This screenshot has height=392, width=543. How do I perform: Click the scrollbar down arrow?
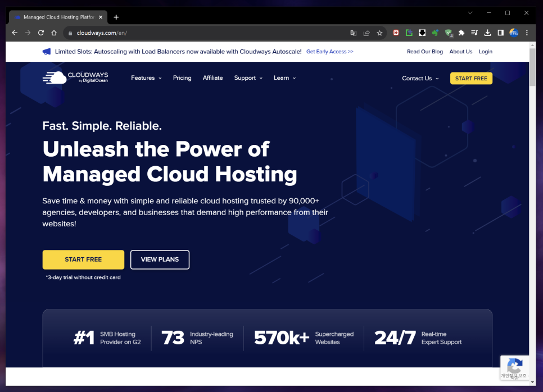point(532,382)
